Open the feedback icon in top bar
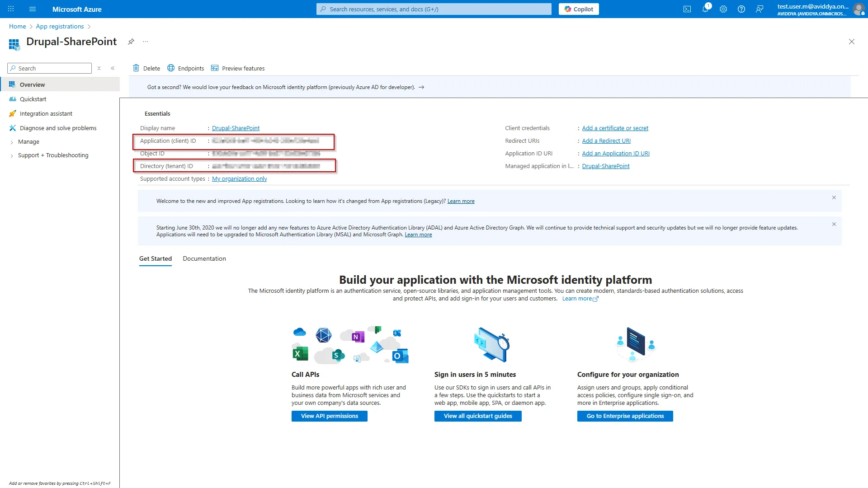 [x=759, y=9]
